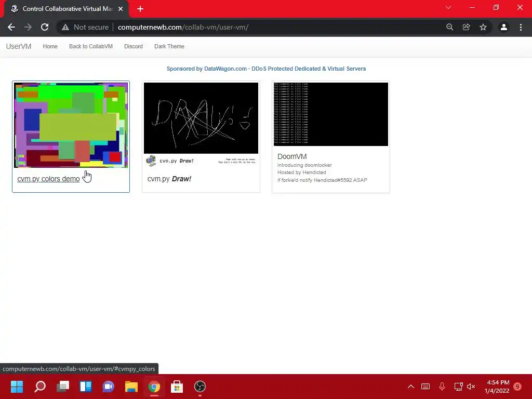Click the touch keyboard tray icon
This screenshot has width=532, height=399.
(425, 387)
